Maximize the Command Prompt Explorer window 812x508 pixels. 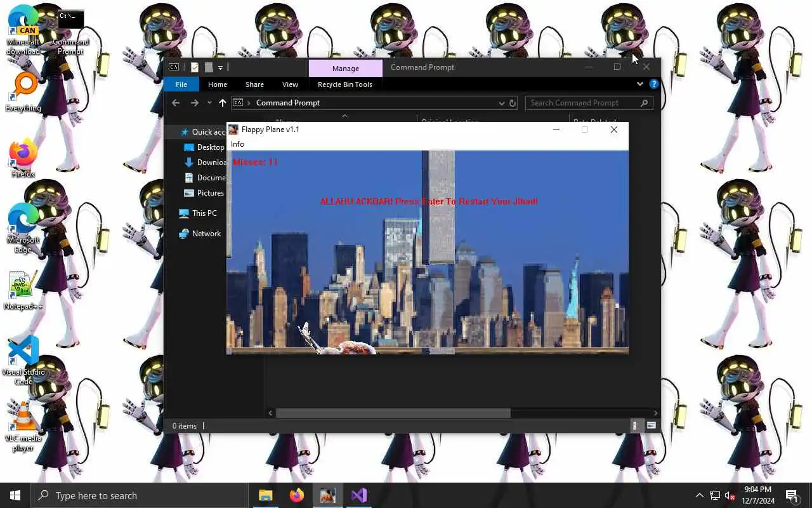(617, 67)
